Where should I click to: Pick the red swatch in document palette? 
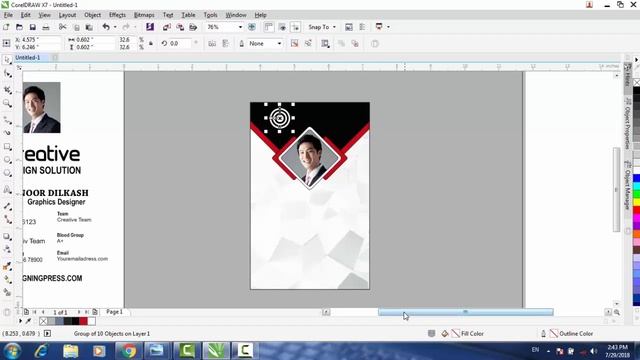click(83, 321)
